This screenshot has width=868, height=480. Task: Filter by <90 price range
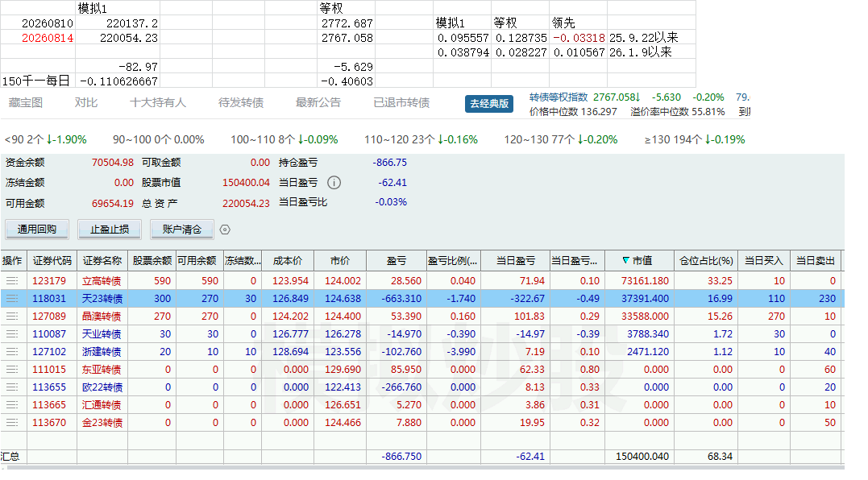click(45, 140)
